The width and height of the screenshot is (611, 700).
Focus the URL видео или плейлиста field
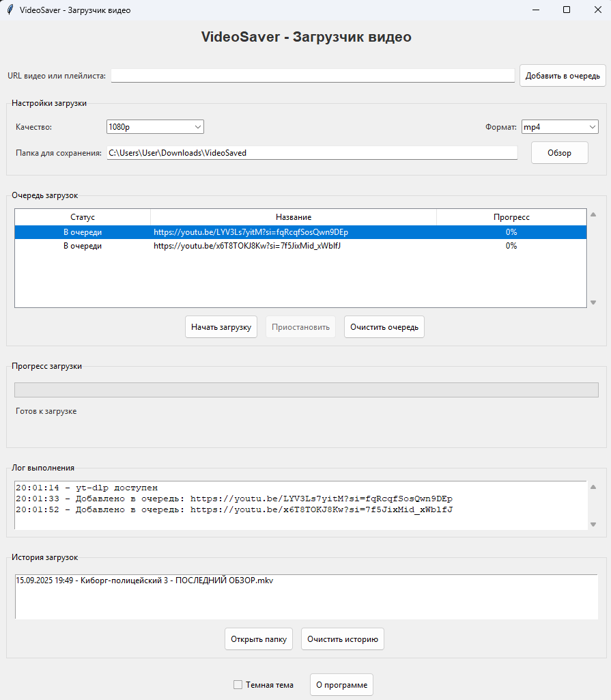tap(313, 76)
